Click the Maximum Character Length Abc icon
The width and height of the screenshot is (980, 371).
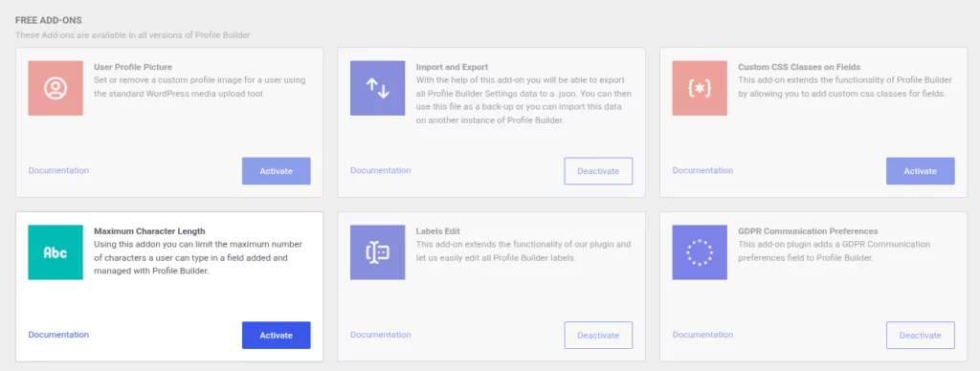[56, 252]
